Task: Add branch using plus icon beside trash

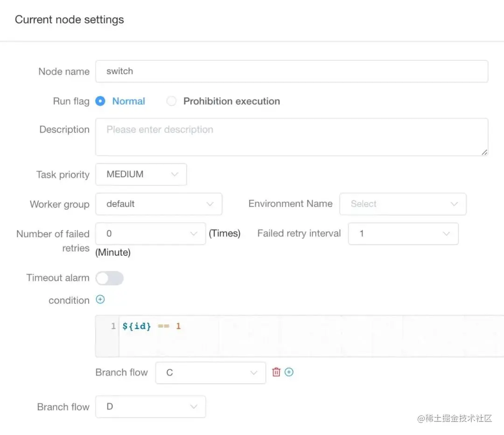Action: (x=289, y=372)
